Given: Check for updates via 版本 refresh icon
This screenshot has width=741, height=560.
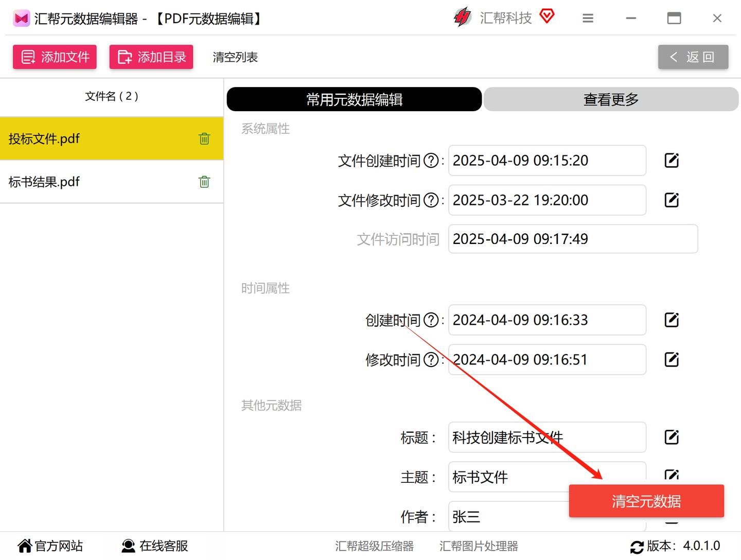Looking at the screenshot, I should (x=637, y=547).
